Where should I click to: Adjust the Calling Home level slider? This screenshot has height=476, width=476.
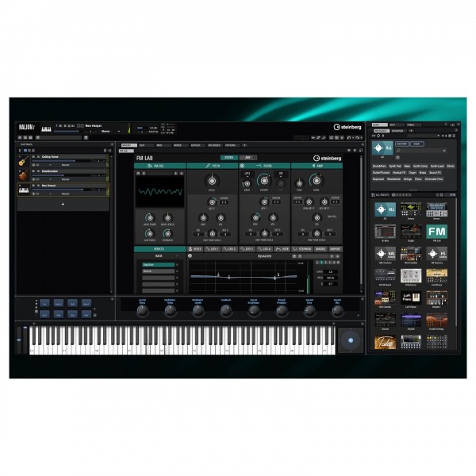click(x=61, y=161)
